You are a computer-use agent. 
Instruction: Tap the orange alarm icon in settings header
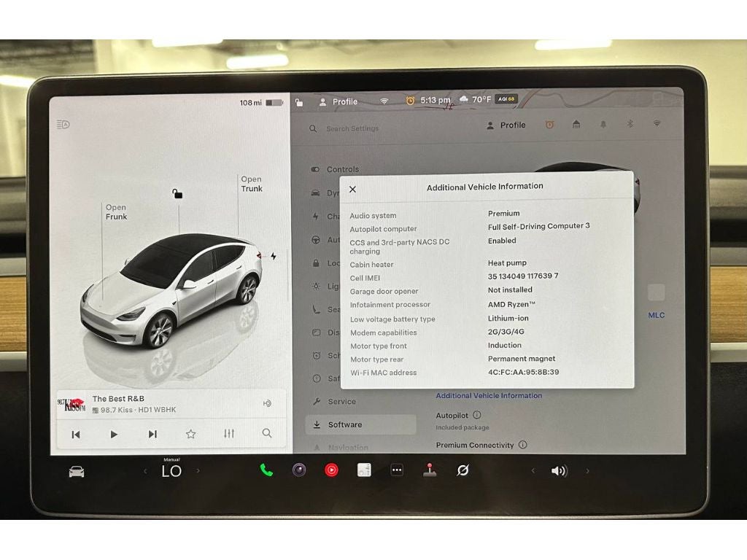[x=549, y=125]
